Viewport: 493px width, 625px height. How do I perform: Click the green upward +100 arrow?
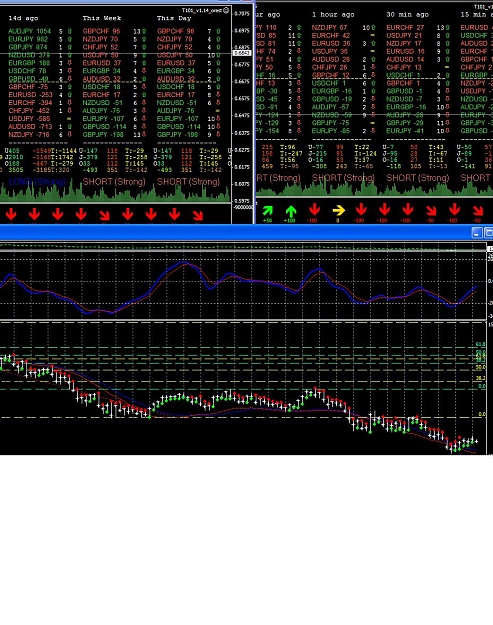(x=291, y=211)
